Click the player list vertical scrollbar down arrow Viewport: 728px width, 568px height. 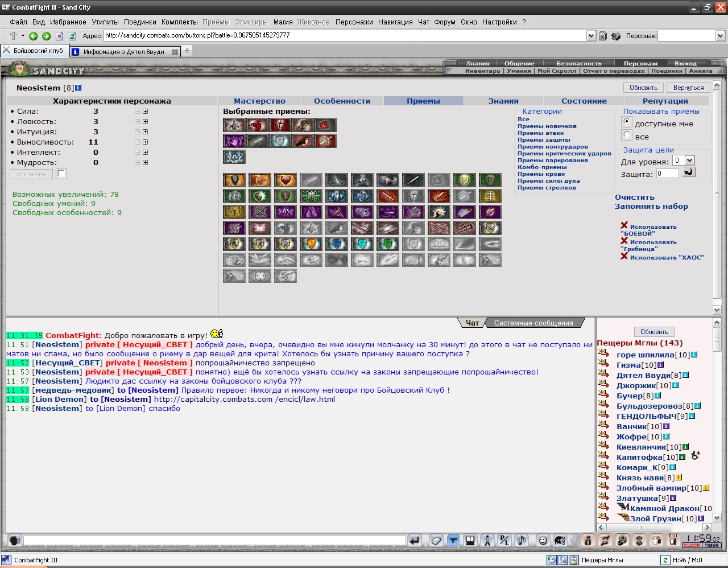pyautogui.click(x=717, y=518)
